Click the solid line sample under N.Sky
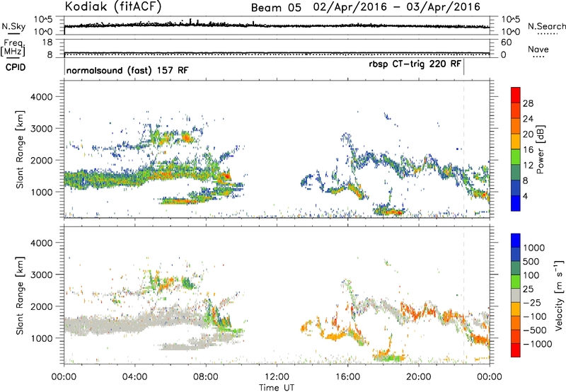 (x=13, y=33)
